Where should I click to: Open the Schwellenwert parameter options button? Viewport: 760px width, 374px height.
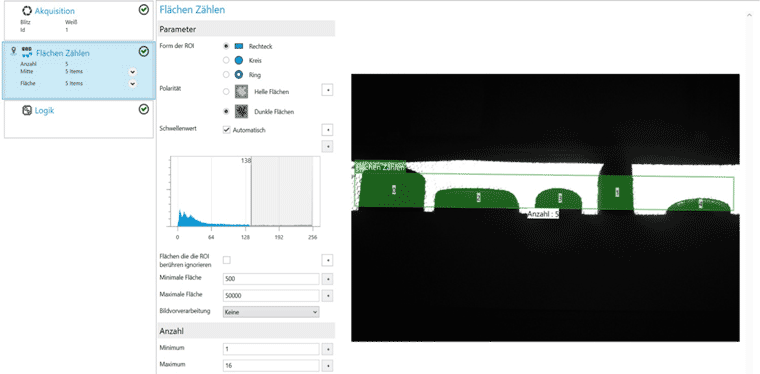[327, 130]
